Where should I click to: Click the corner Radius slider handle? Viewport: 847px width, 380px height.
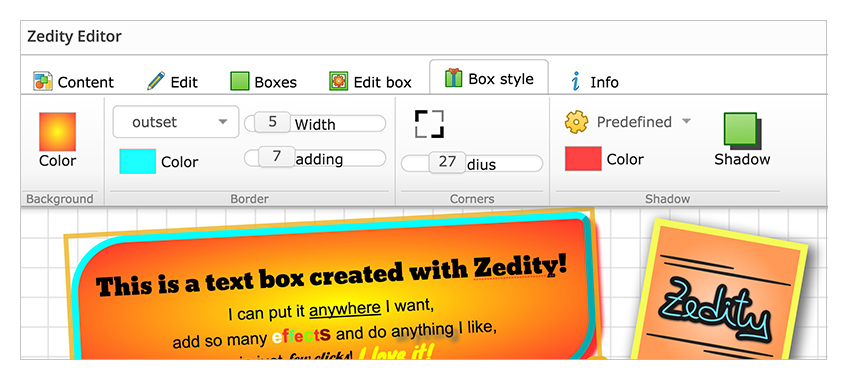coord(447,162)
